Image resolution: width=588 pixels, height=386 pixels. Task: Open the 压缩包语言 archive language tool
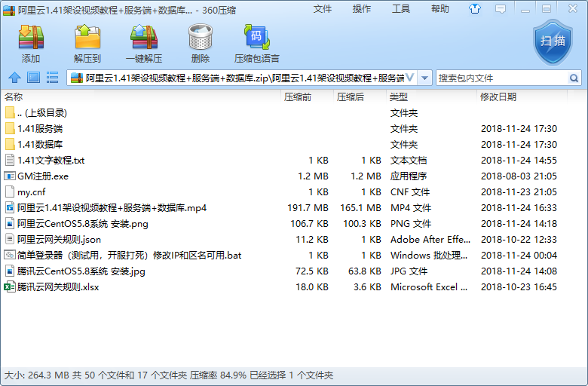pos(257,37)
